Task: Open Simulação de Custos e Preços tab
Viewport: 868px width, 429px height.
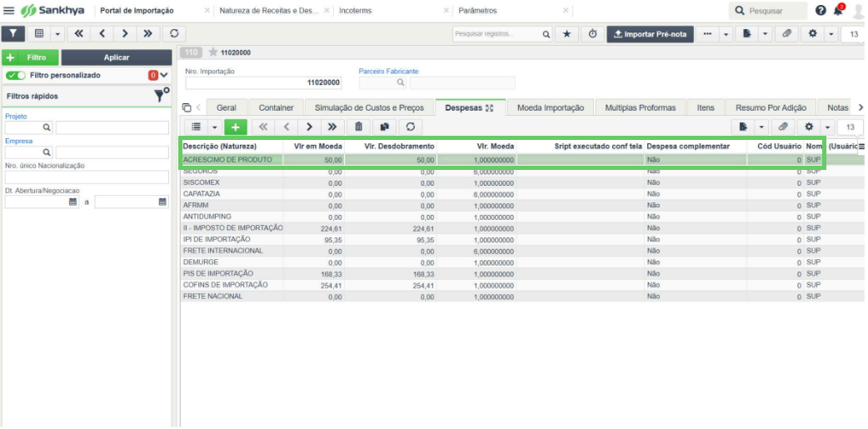Action: 369,108
